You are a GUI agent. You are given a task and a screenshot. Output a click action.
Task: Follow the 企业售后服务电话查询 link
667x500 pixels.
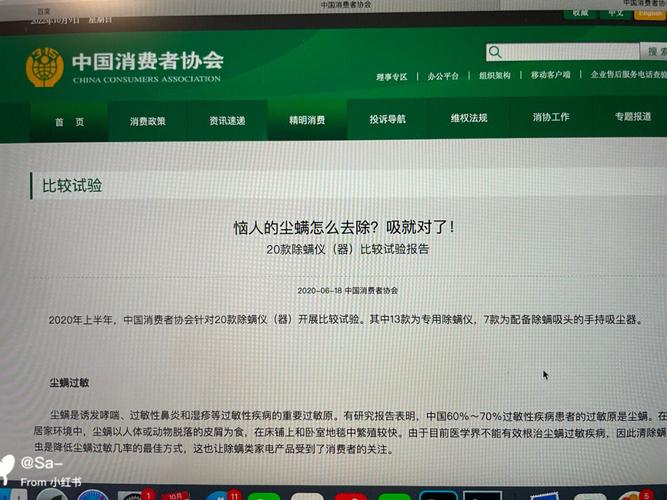click(628, 74)
